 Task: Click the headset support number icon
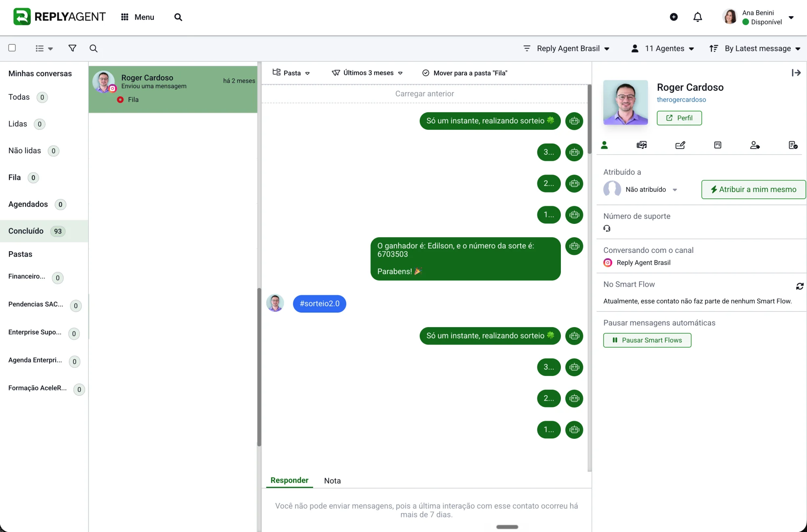tap(607, 228)
